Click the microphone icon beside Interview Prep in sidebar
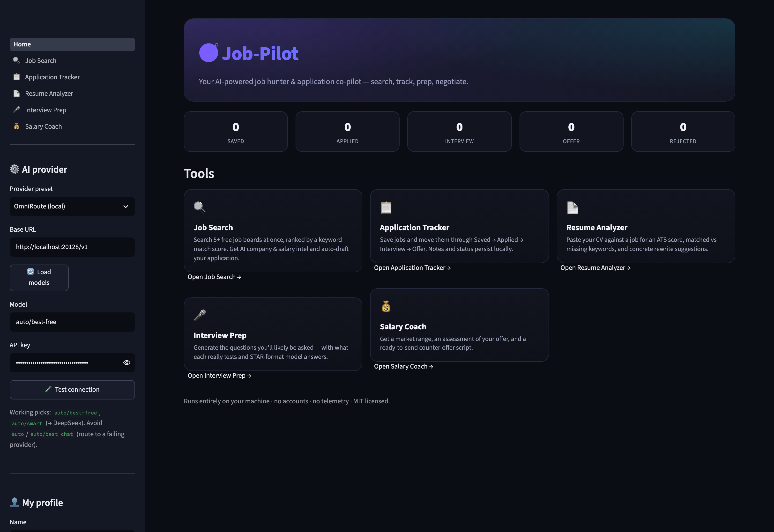Screen dimensions: 774x532 pos(16,110)
